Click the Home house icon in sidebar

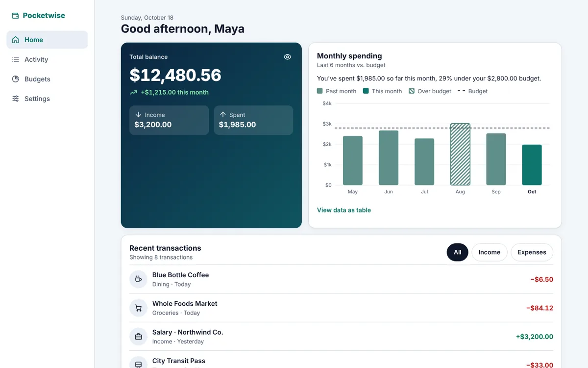pos(16,40)
